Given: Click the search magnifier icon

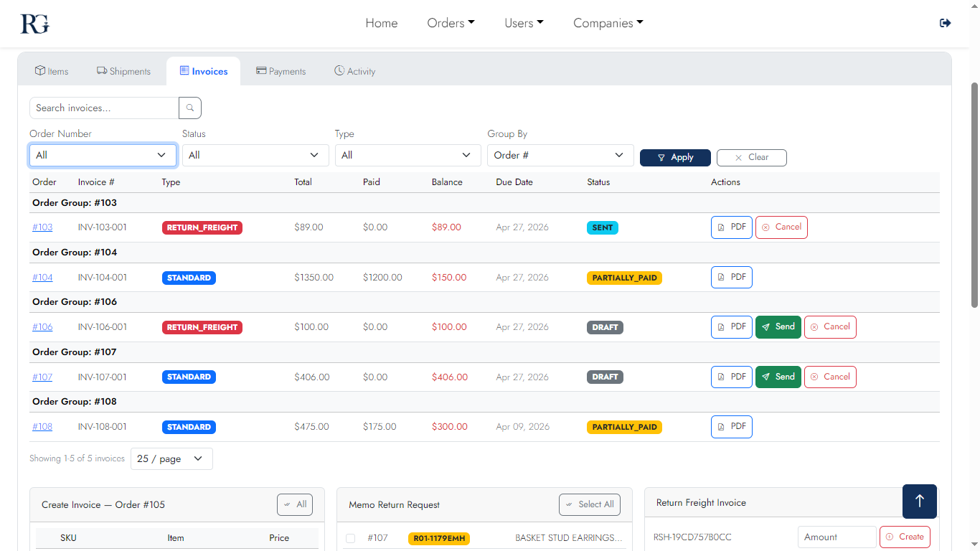Looking at the screenshot, I should click(189, 108).
